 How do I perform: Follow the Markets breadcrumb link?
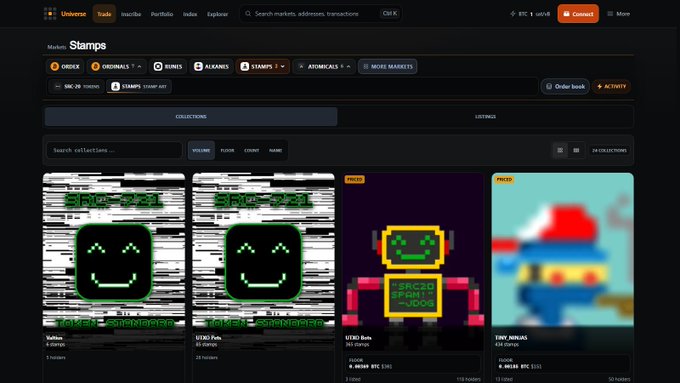point(56,47)
